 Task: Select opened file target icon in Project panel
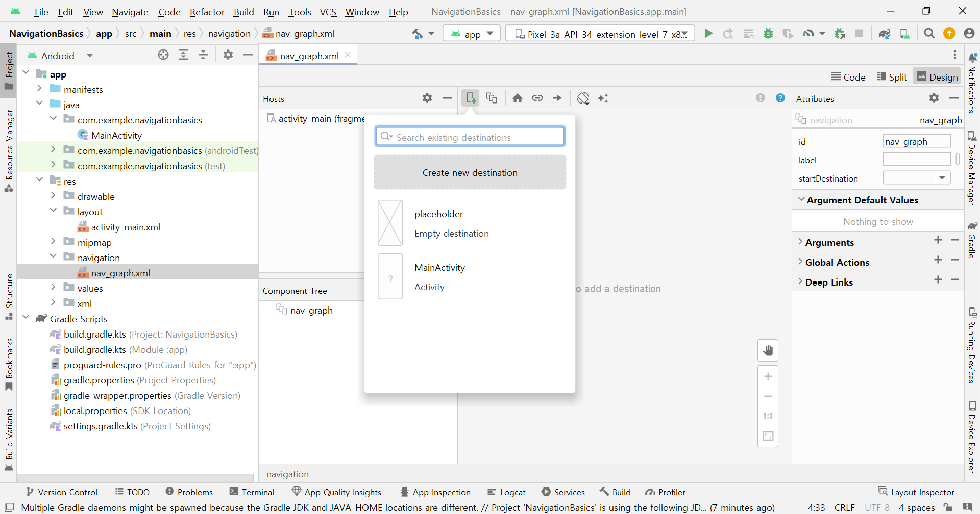click(163, 55)
